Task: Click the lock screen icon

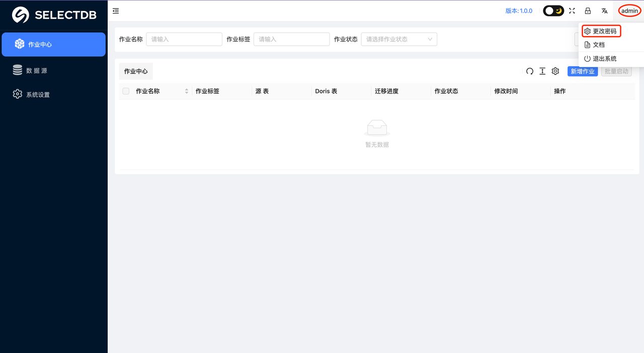Action: 588,11
